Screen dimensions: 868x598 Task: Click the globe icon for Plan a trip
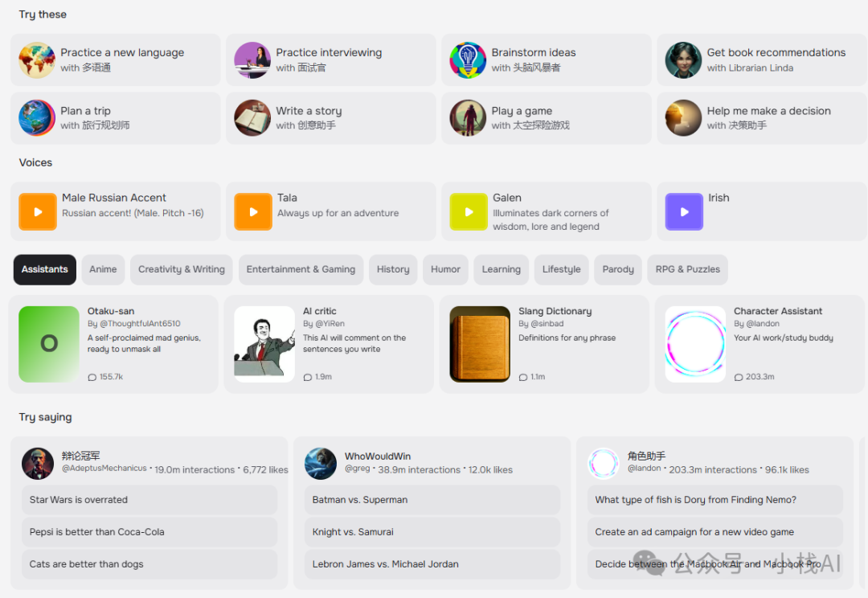(36, 118)
